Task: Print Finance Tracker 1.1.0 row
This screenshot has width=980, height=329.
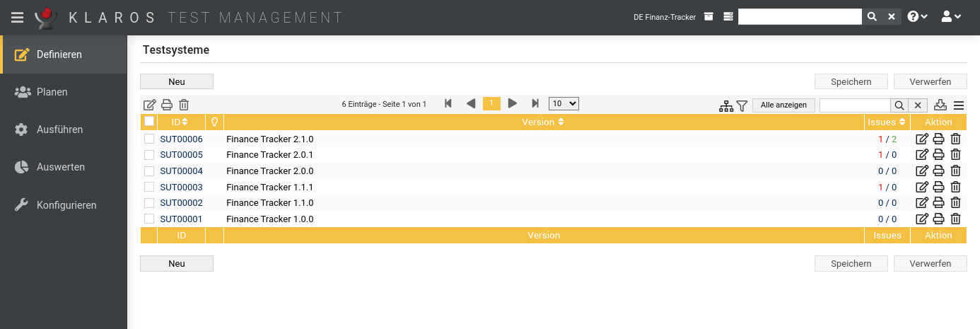Action: [939, 202]
